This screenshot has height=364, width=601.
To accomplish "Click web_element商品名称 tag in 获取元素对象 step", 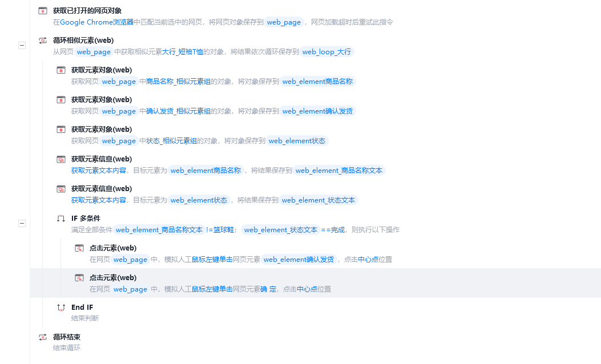I will [x=317, y=82].
